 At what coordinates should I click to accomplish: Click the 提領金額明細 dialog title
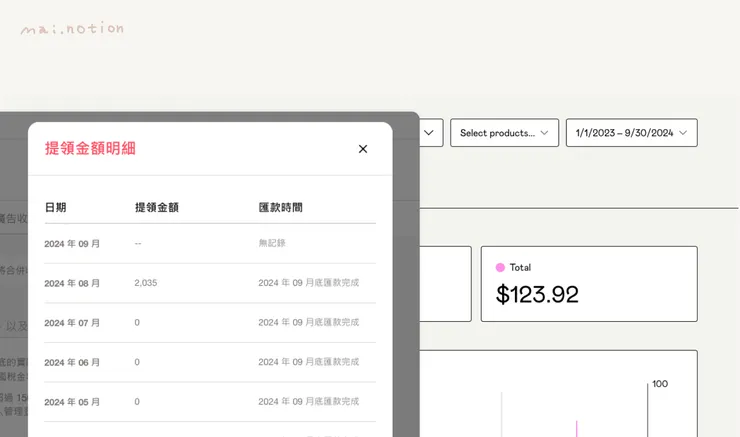pyautogui.click(x=90, y=148)
